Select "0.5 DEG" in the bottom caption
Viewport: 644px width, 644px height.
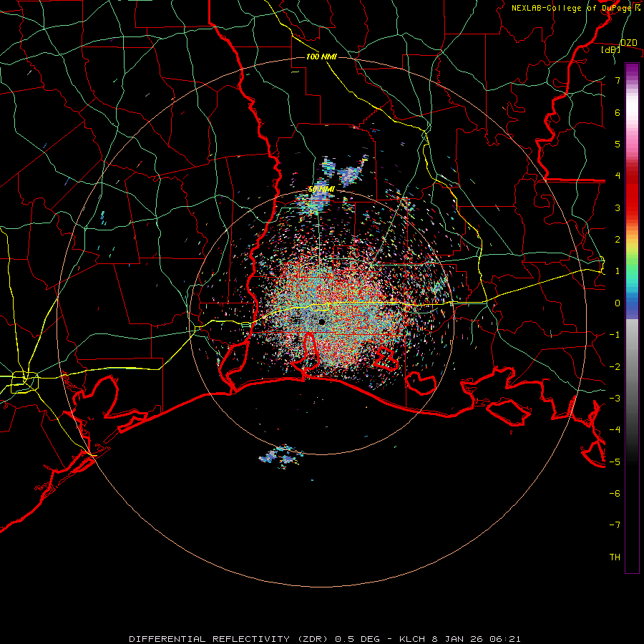357,639
